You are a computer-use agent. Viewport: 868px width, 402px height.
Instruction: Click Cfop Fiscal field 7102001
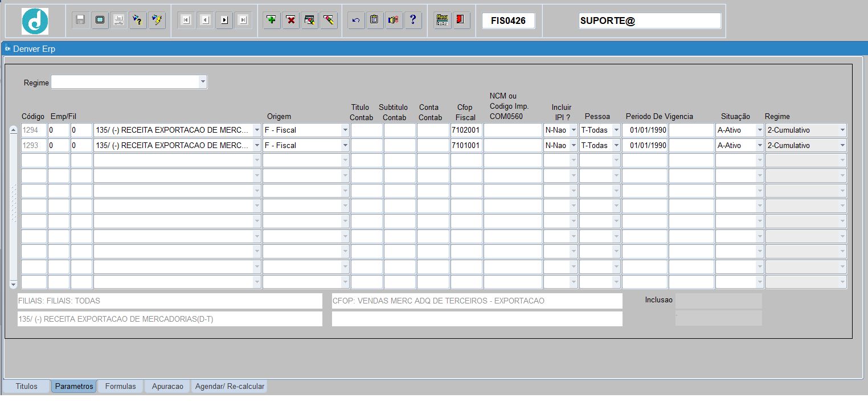point(466,130)
